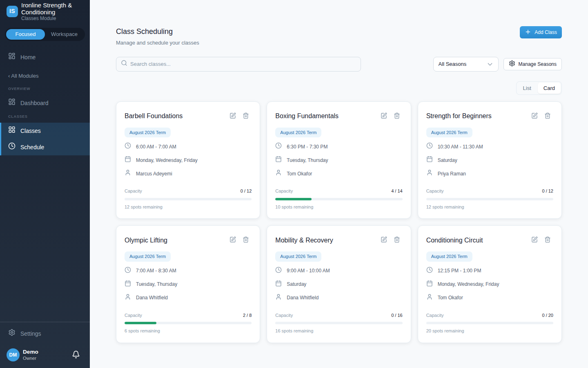Focus the Search classes field

pyautogui.click(x=238, y=64)
